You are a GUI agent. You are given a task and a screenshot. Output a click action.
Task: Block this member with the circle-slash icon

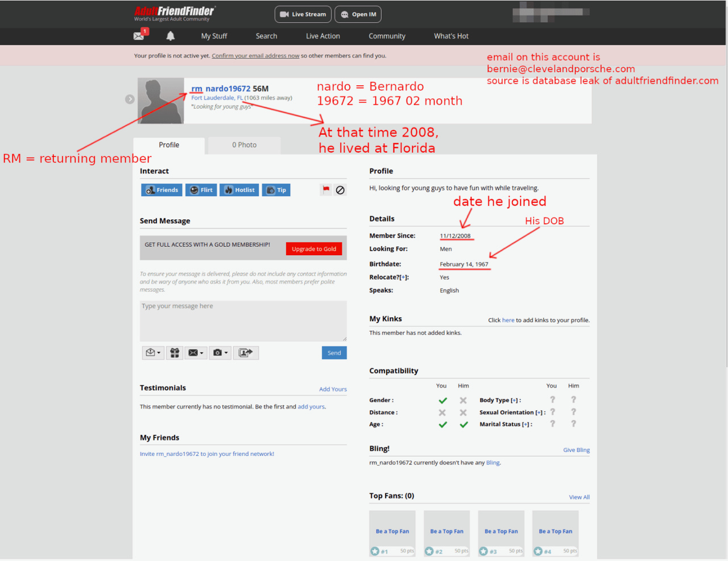point(340,190)
